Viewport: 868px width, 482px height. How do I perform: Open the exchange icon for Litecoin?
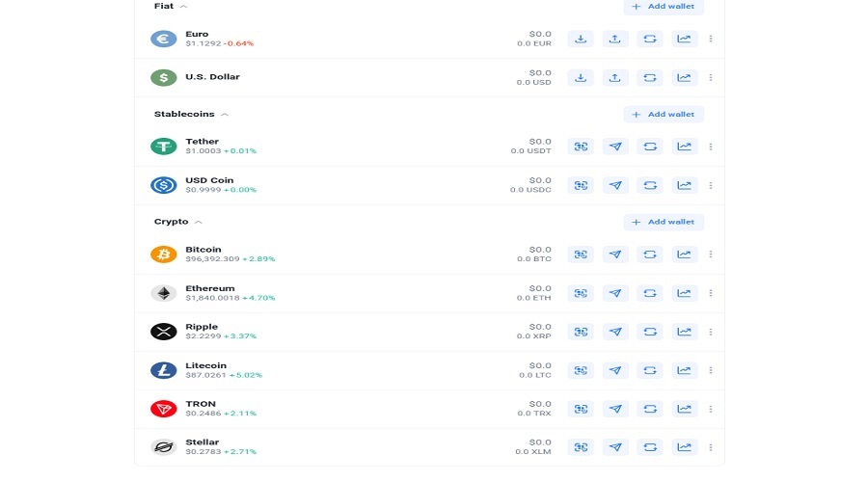pos(649,370)
